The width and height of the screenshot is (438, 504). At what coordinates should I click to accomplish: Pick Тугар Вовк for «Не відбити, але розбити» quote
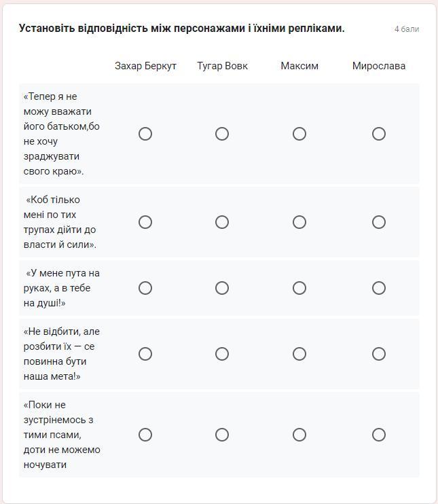click(x=222, y=354)
